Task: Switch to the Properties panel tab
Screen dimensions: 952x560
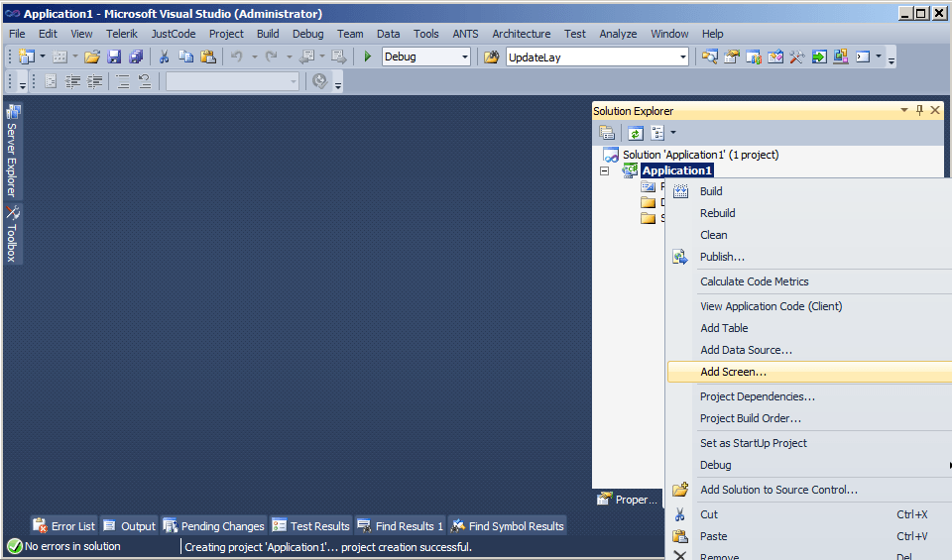Action: click(628, 500)
